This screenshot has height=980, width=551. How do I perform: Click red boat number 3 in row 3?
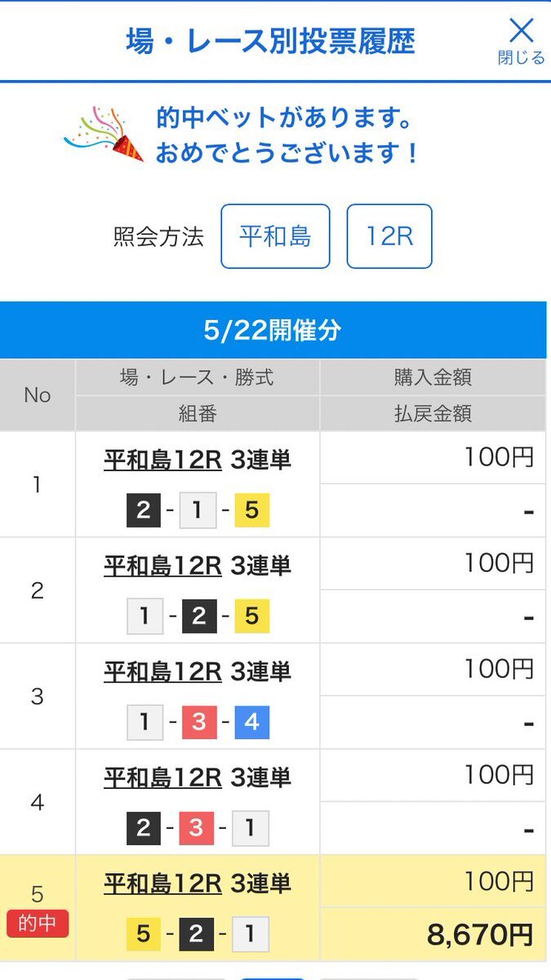pyautogui.click(x=198, y=723)
